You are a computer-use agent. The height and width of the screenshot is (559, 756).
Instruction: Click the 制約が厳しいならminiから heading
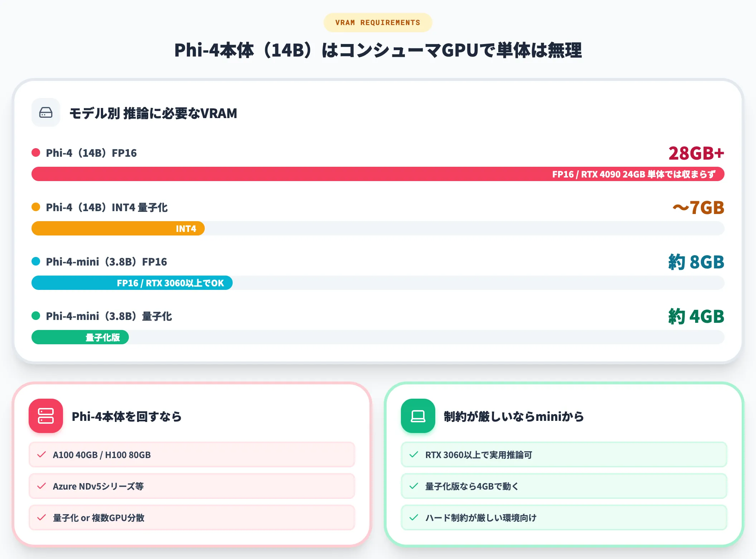point(514,416)
